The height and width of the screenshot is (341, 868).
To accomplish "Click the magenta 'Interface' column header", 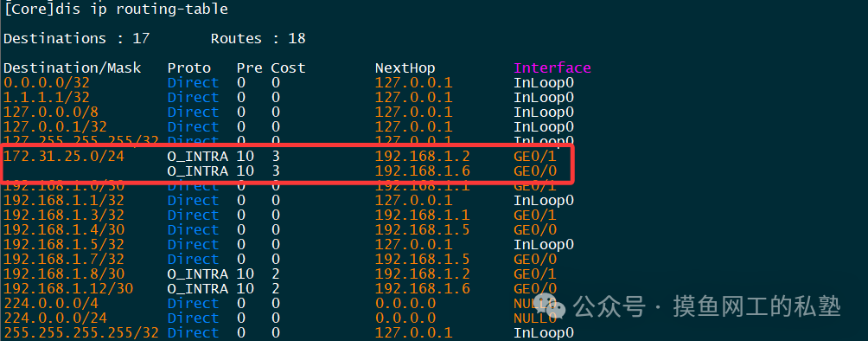I will click(552, 68).
